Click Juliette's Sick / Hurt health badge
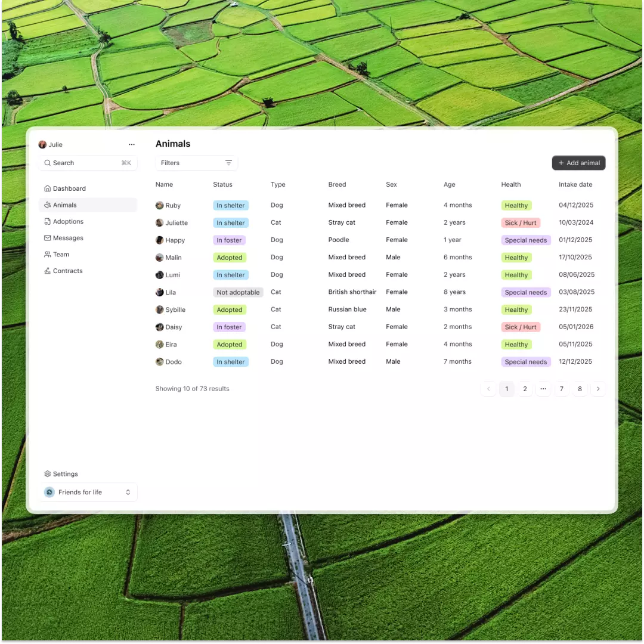 click(x=521, y=222)
